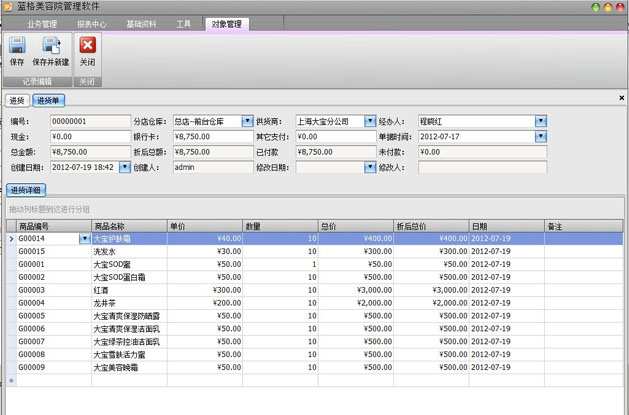This screenshot has width=629, height=415.
Task: Expand the 分店仓库 dropdown arrow
Action: 248,121
